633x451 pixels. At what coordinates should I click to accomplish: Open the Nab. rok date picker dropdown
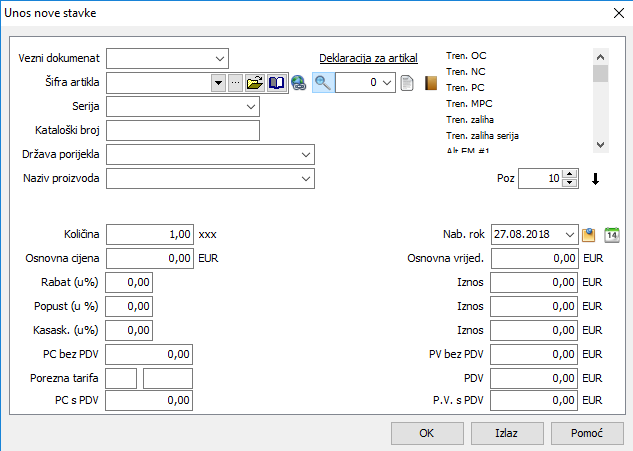coord(569,235)
